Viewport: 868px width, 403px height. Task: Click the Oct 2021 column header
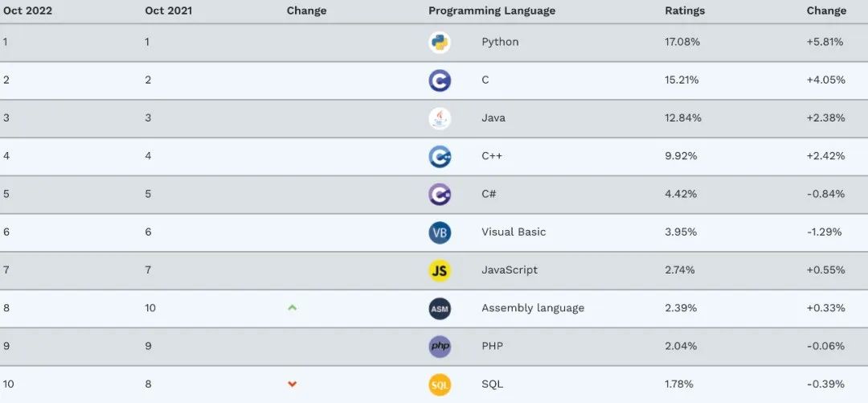pyautogui.click(x=168, y=10)
